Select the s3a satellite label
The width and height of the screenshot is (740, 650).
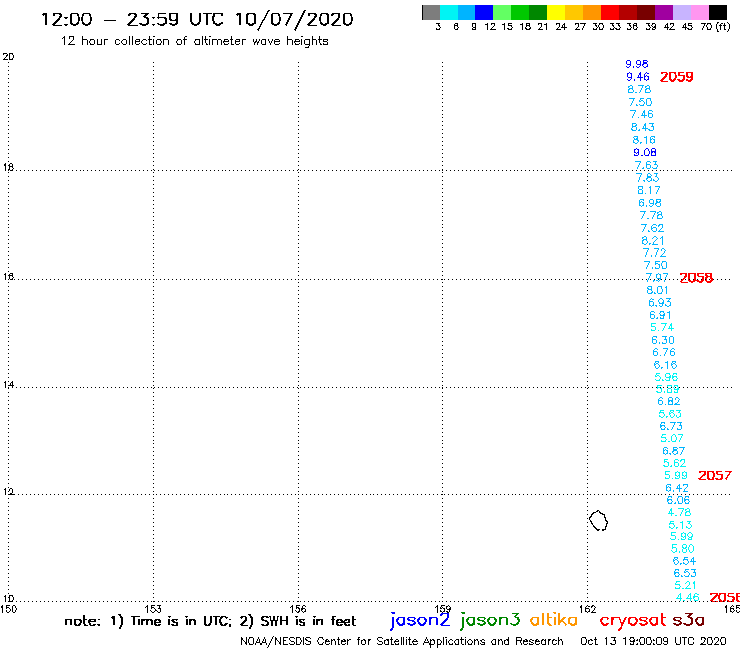pyautogui.click(x=688, y=620)
